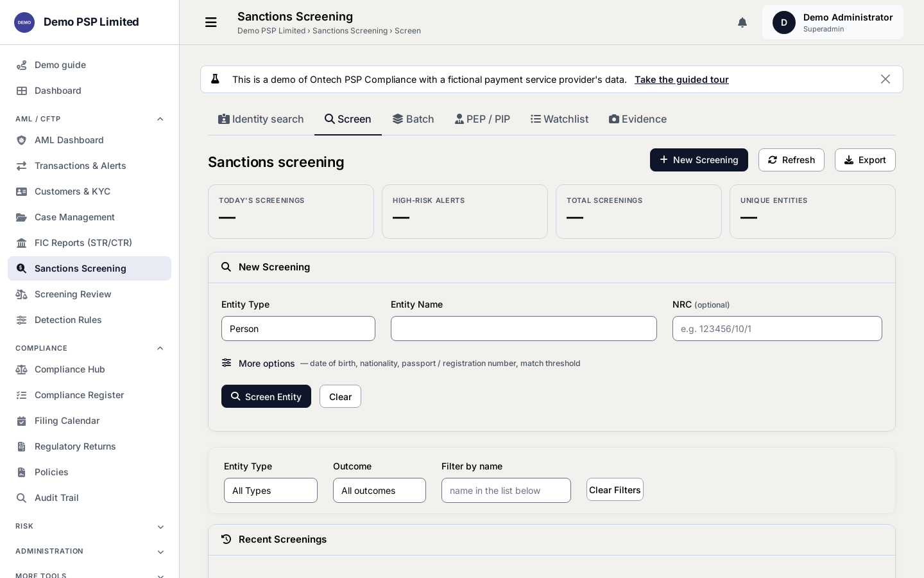Image resolution: width=924 pixels, height=578 pixels.
Task: Follow the Take the guided tour link
Action: coord(681,80)
